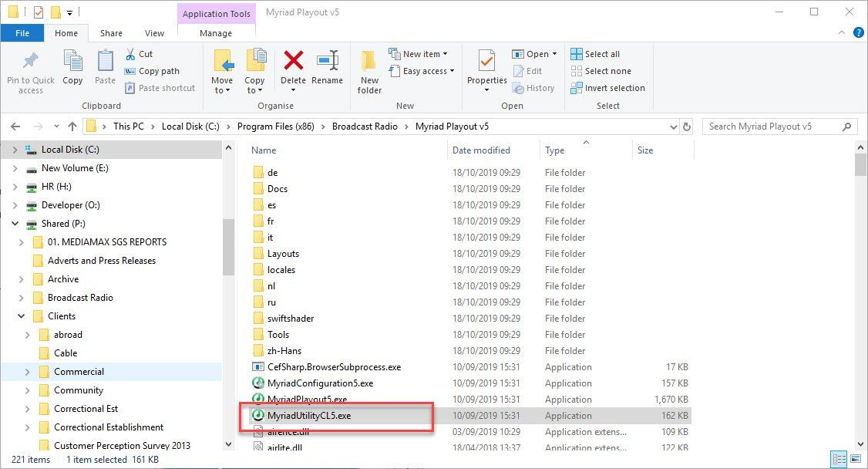Open the File tab
The height and width of the screenshot is (469, 868).
click(22, 33)
